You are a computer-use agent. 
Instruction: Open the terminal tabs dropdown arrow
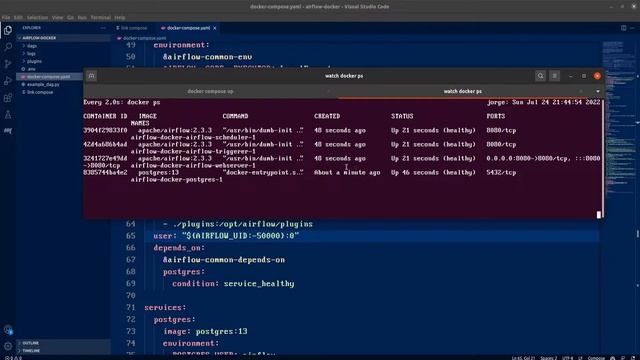598,91
